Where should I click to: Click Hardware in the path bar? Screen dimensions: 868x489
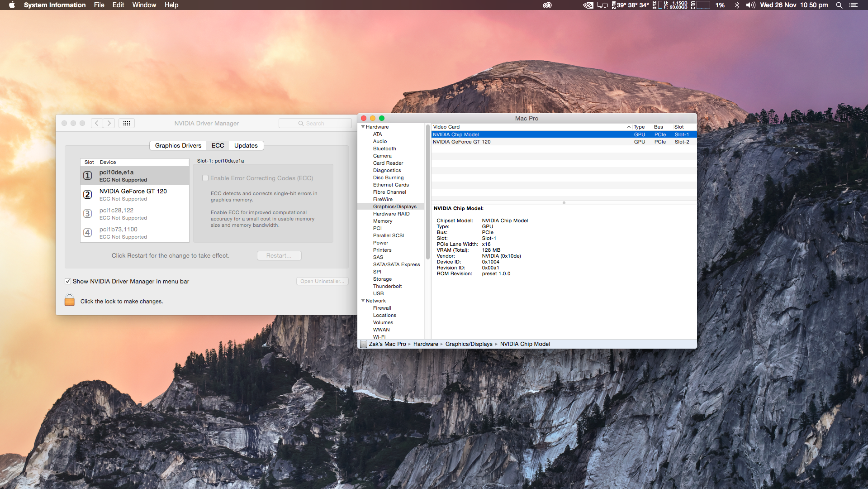point(426,344)
